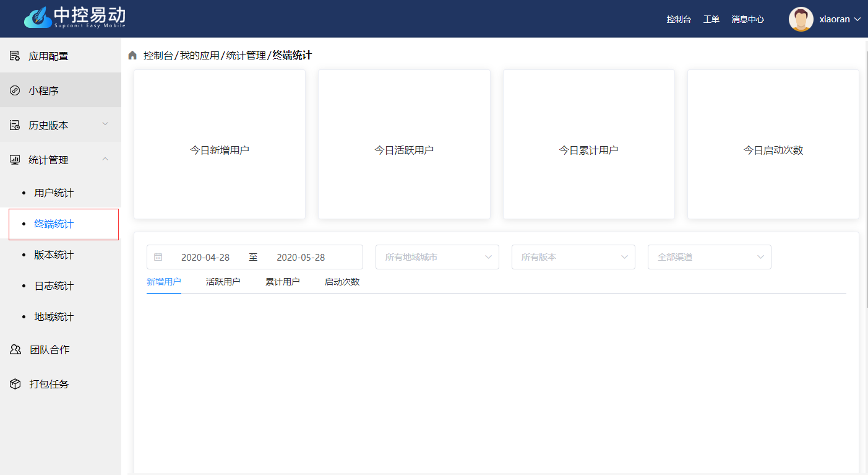Switch to the 累计用户 tab
The width and height of the screenshot is (868, 475).
[283, 282]
